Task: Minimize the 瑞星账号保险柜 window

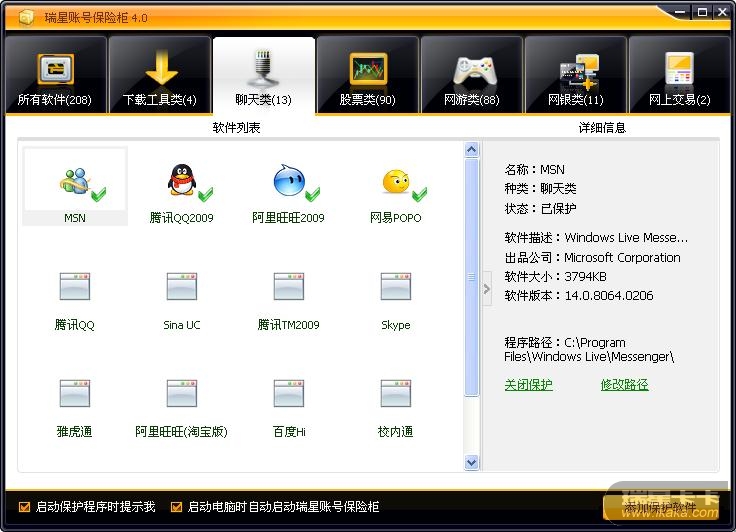Action: point(681,13)
